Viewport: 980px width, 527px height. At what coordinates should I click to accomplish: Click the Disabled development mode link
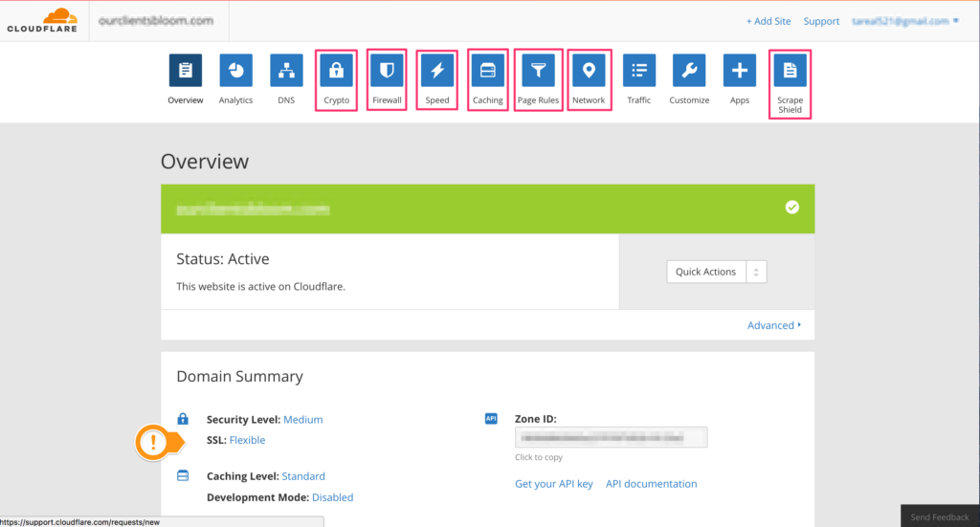click(332, 497)
